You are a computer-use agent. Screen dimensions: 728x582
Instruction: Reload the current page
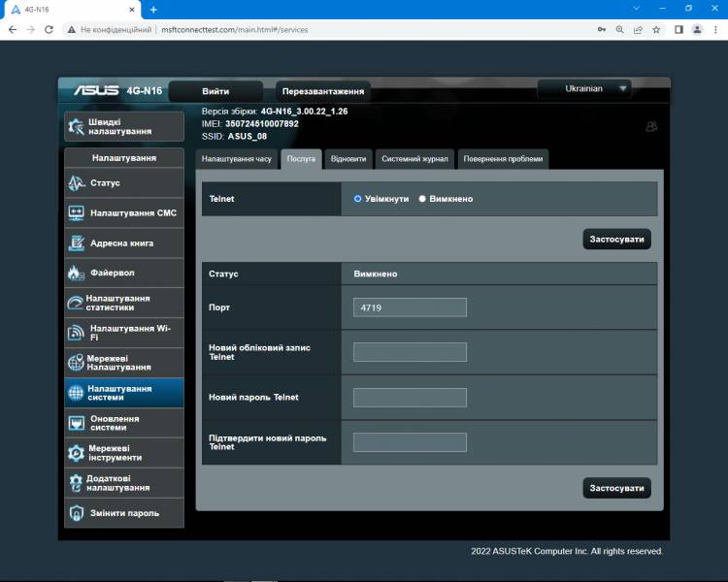pyautogui.click(x=49, y=30)
